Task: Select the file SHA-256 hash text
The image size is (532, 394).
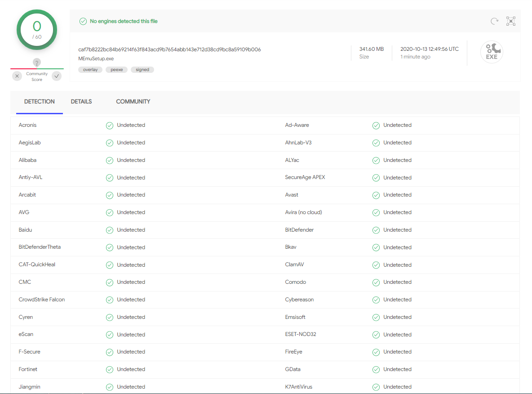Action: [169, 49]
